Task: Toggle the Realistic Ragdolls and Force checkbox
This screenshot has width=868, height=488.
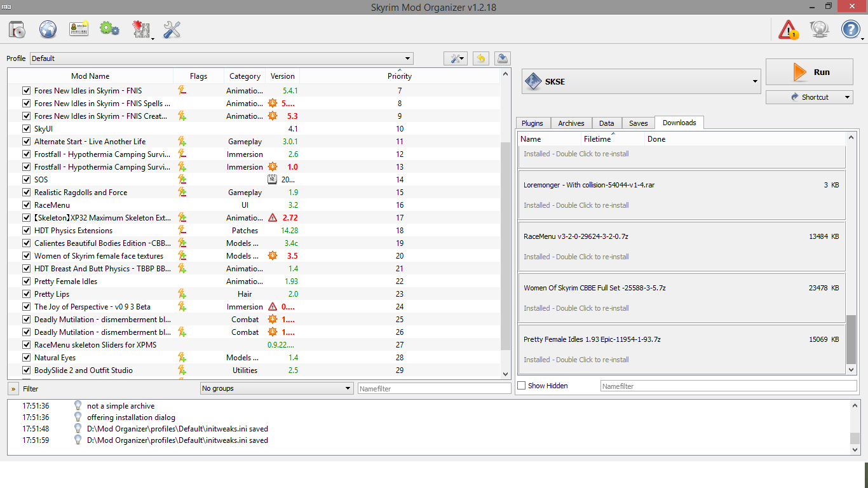Action: (26, 193)
